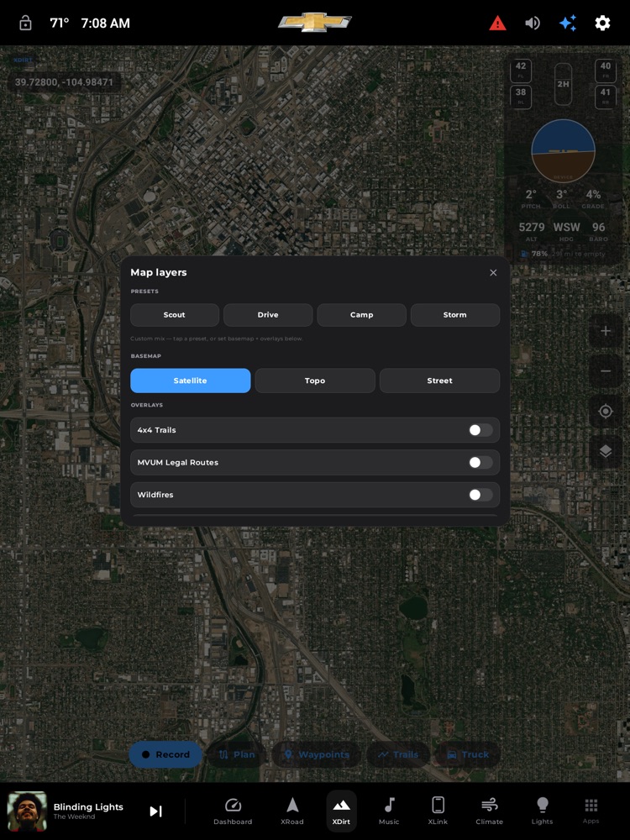
Task: Open the Plan route button
Action: 236,754
